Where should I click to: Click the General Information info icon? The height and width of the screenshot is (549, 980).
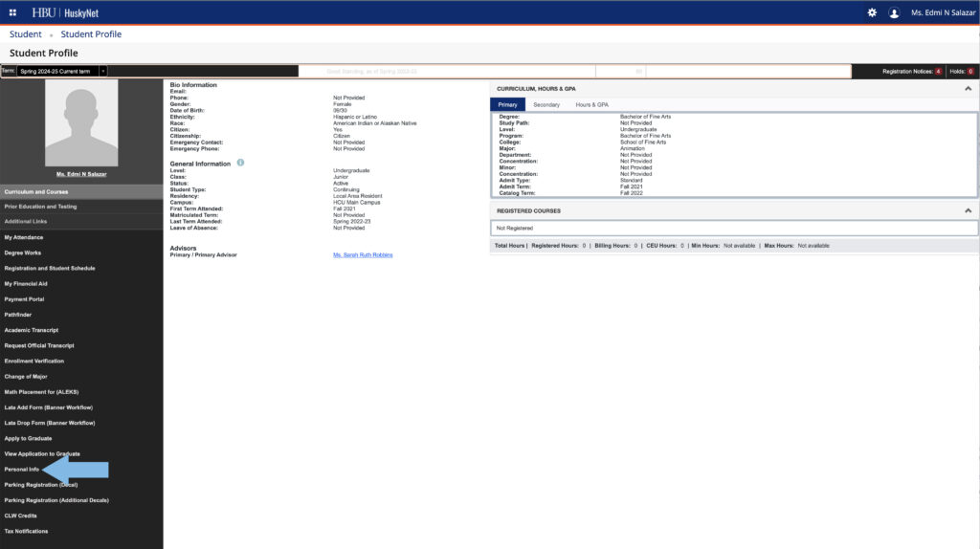coord(240,163)
